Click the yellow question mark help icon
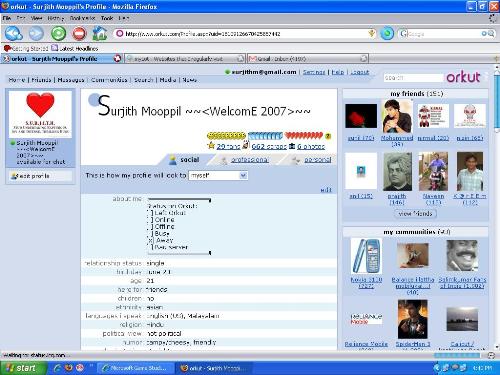This screenshot has width=500, height=375. (x=328, y=136)
